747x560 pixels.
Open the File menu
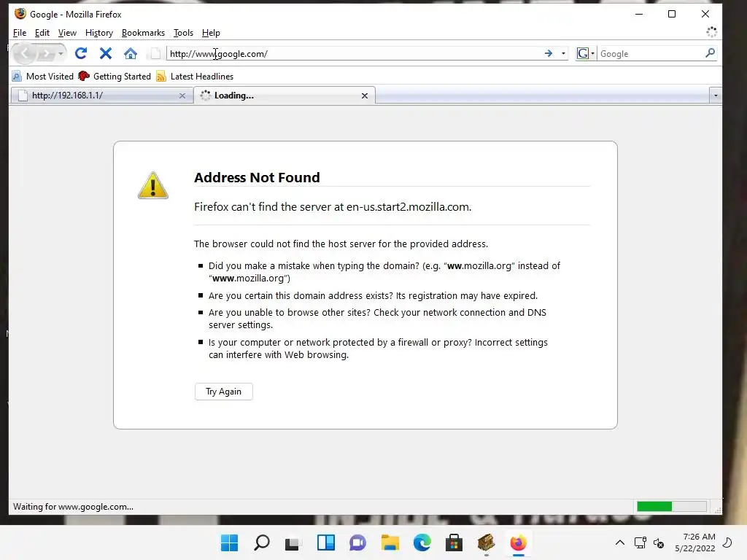point(20,33)
